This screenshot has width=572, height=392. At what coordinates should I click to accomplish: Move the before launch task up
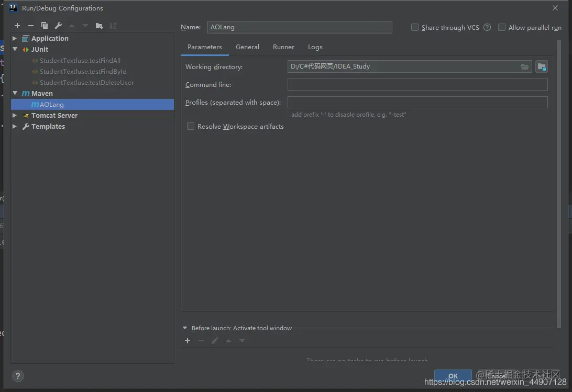228,341
